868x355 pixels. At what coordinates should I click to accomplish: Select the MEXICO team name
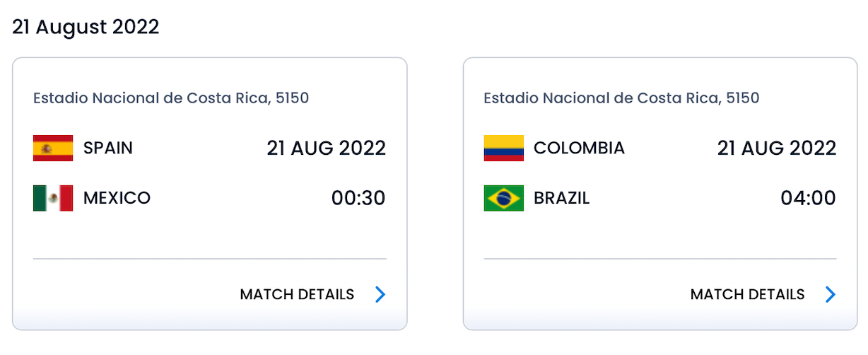tap(117, 198)
